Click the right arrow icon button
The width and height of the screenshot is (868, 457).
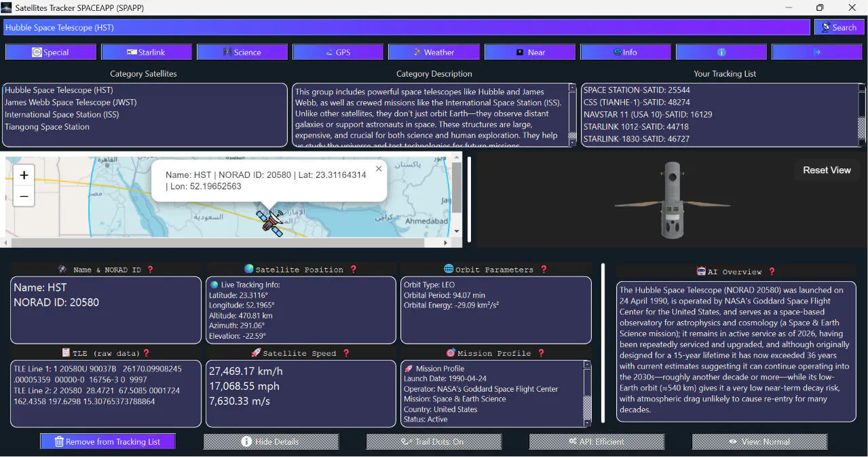pyautogui.click(x=817, y=52)
